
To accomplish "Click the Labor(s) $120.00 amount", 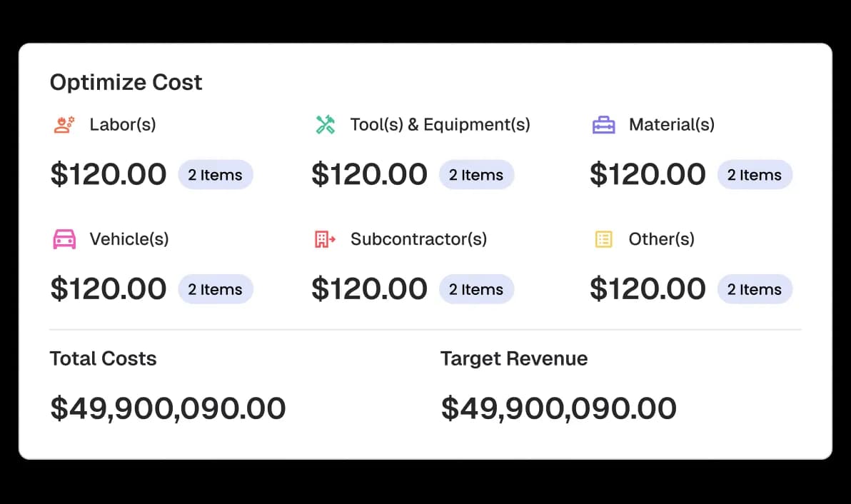I will [109, 175].
